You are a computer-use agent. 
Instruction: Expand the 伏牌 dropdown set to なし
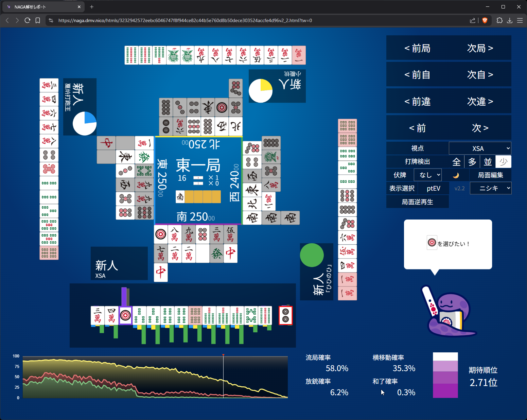[x=427, y=175]
